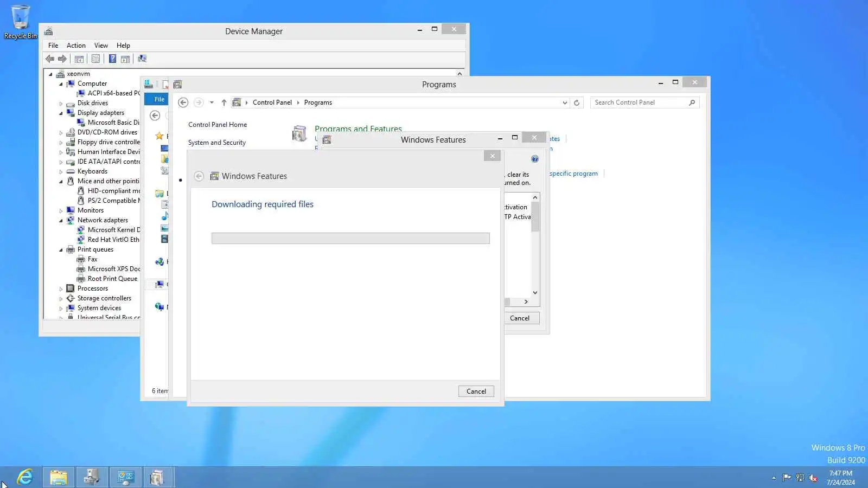The height and width of the screenshot is (488, 868).
Task: Switch to Device Manager taskbar button
Action: (x=92, y=477)
